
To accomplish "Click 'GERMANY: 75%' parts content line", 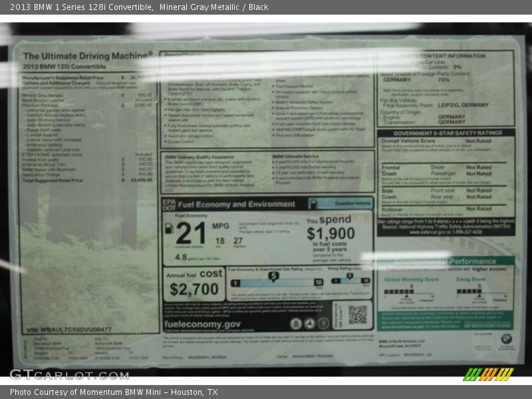I will (416, 80).
